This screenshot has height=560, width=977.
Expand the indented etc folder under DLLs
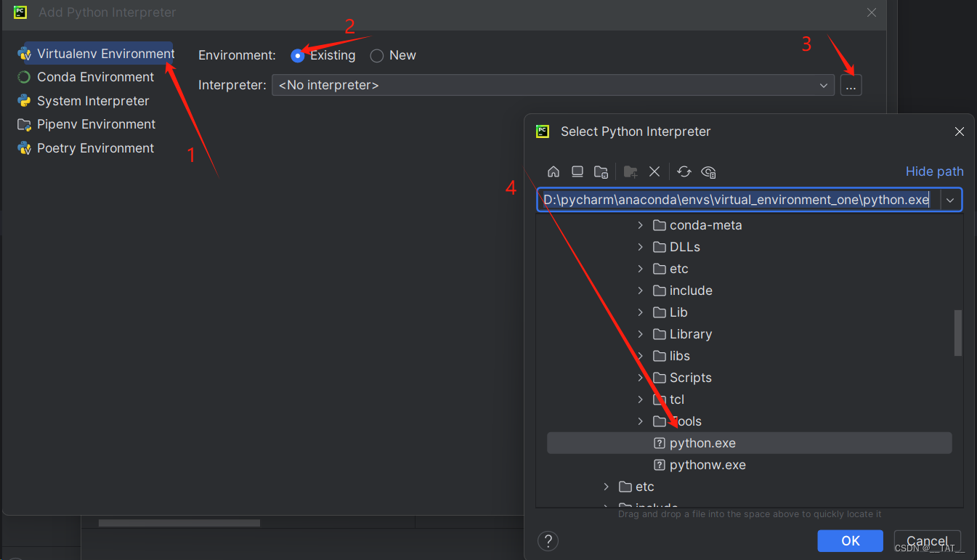click(640, 269)
